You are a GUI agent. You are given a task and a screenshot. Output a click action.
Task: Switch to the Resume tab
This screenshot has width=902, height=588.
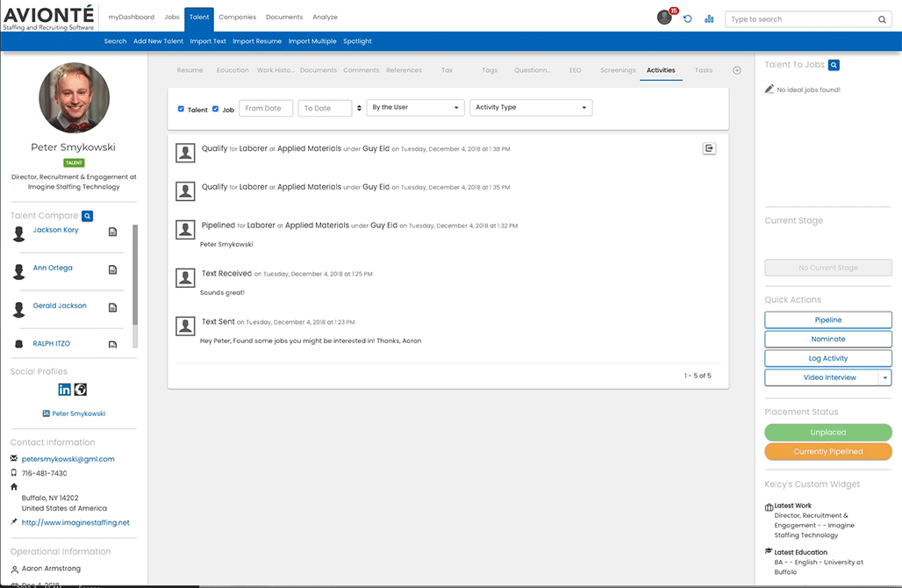click(x=190, y=70)
